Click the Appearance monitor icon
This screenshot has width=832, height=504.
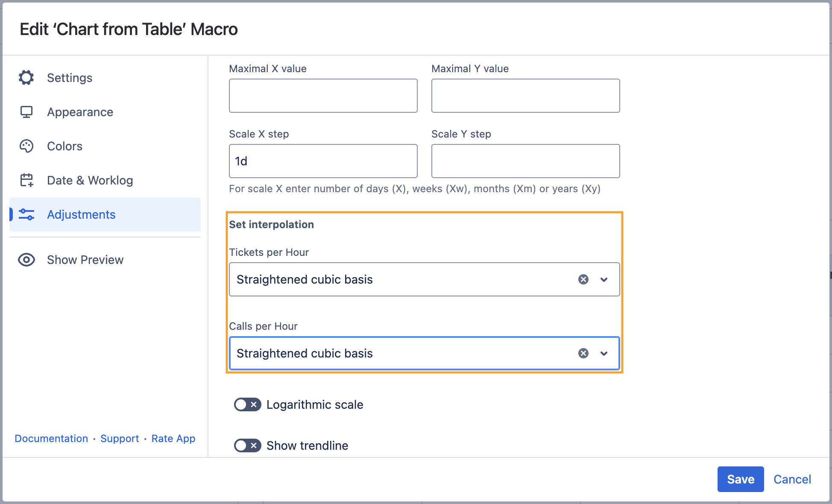26,112
